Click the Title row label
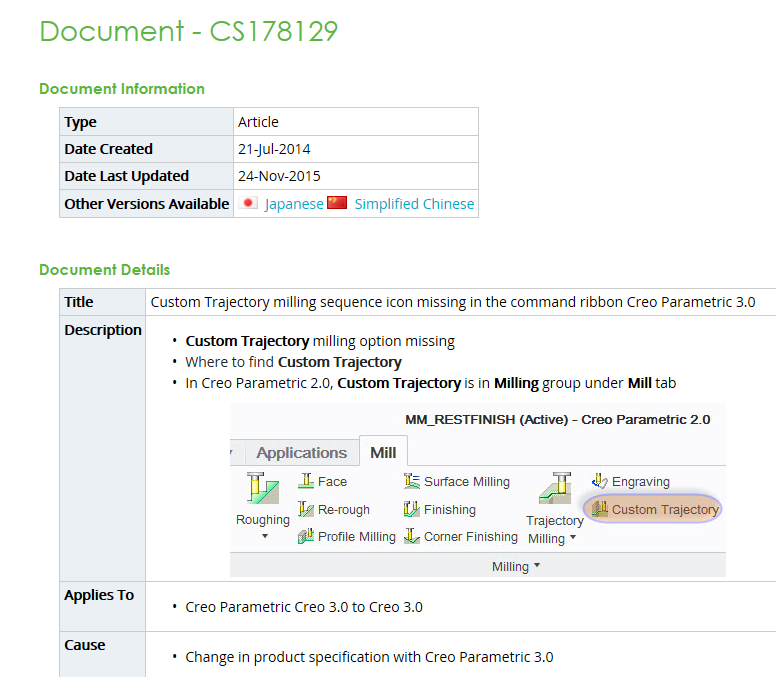This screenshot has width=776, height=677. coord(79,302)
